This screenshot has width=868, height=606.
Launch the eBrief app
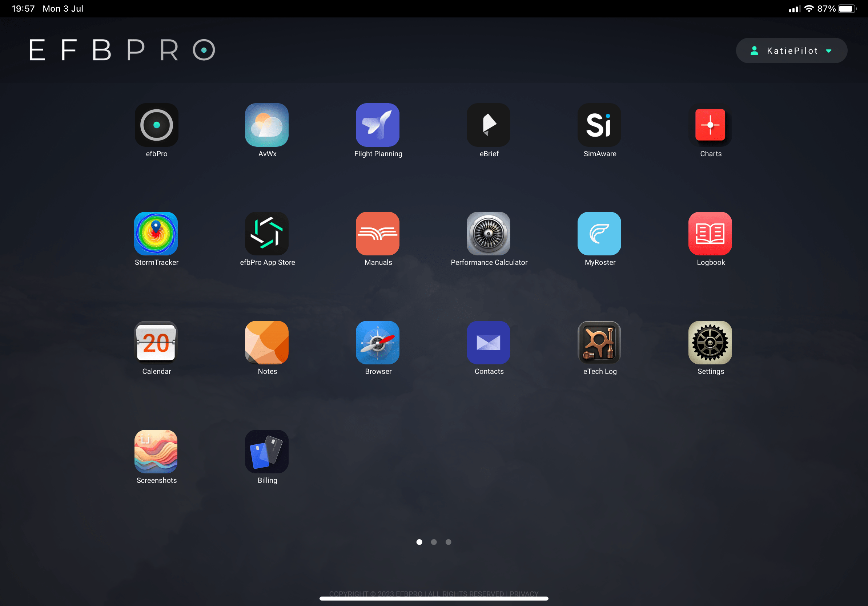coord(489,125)
